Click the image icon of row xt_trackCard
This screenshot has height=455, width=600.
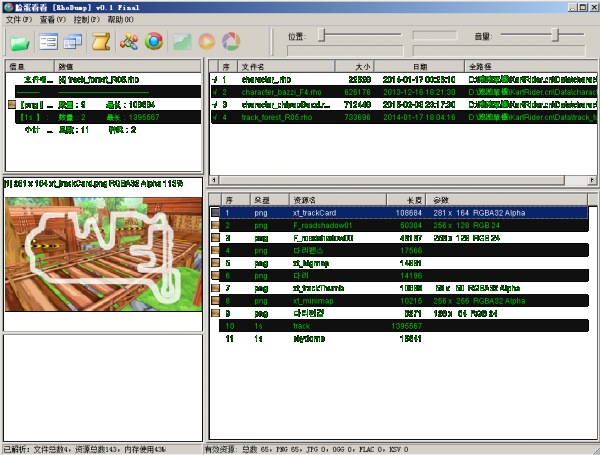215,212
